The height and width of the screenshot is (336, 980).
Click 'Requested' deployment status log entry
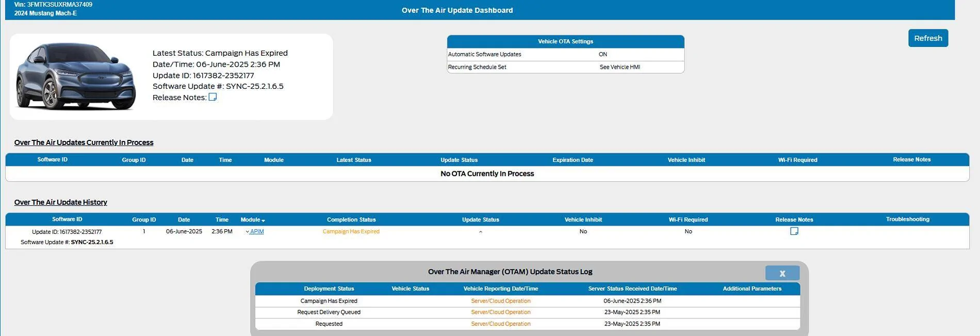coord(329,324)
